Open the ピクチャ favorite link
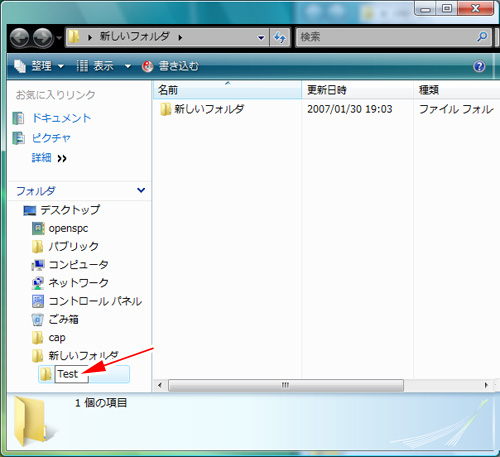Viewport: 500px width, 457px height. pyautogui.click(x=51, y=138)
